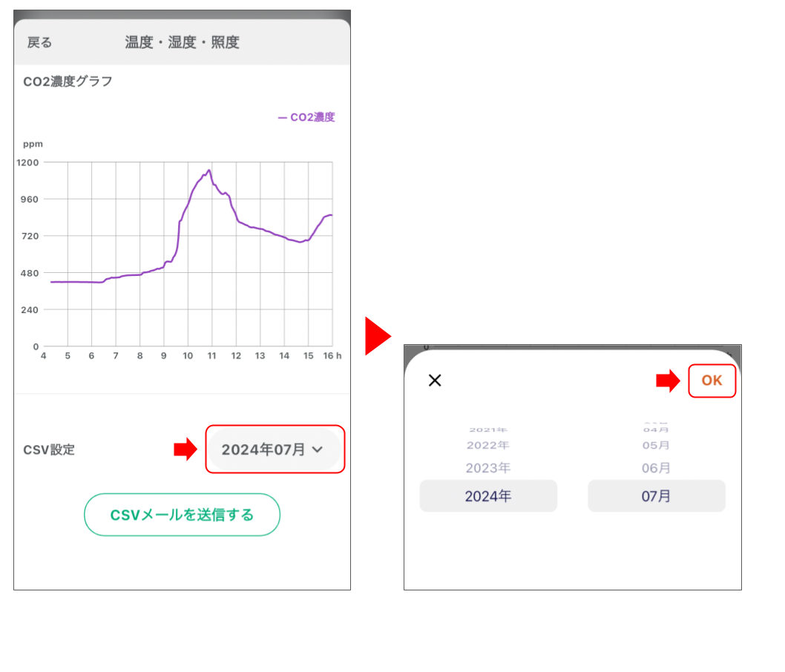Viewport: 785px width, 672px height.
Task: Tap the ppm axis label on the chart
Action: [33, 144]
